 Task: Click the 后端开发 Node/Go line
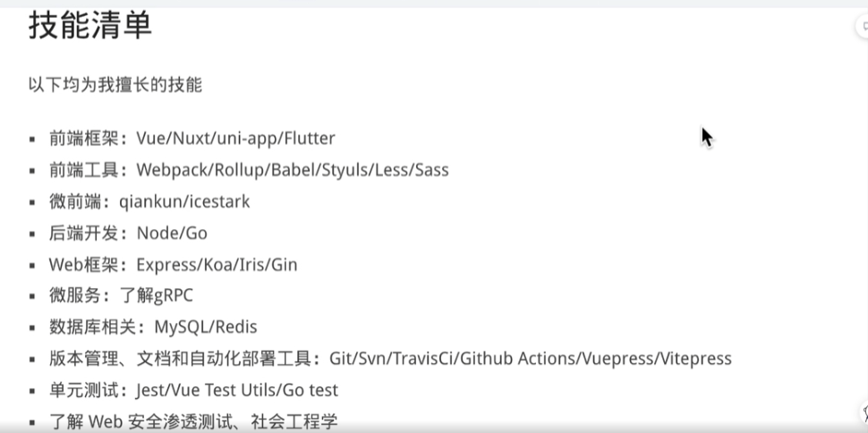coord(128,233)
